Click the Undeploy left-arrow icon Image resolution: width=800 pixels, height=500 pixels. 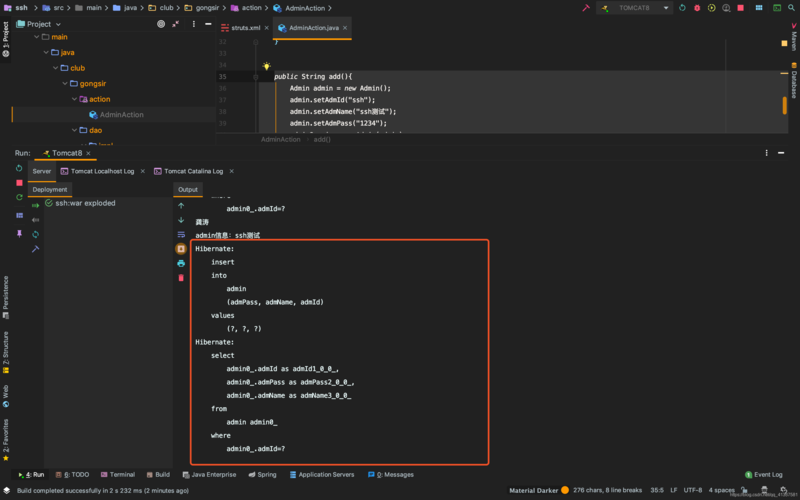click(35, 220)
